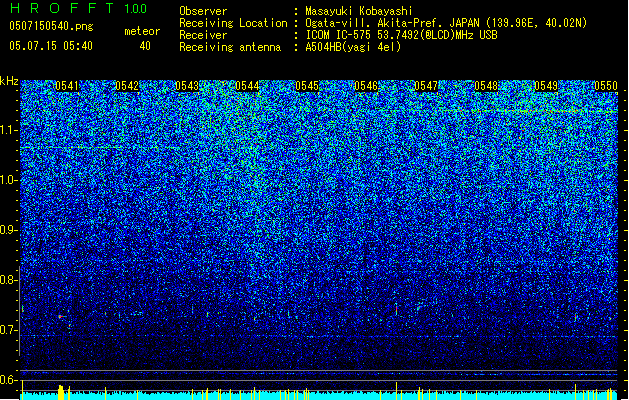This screenshot has height=400, width=629.
Task: Click the 1.0 kHz axis label
Action: [9, 180]
